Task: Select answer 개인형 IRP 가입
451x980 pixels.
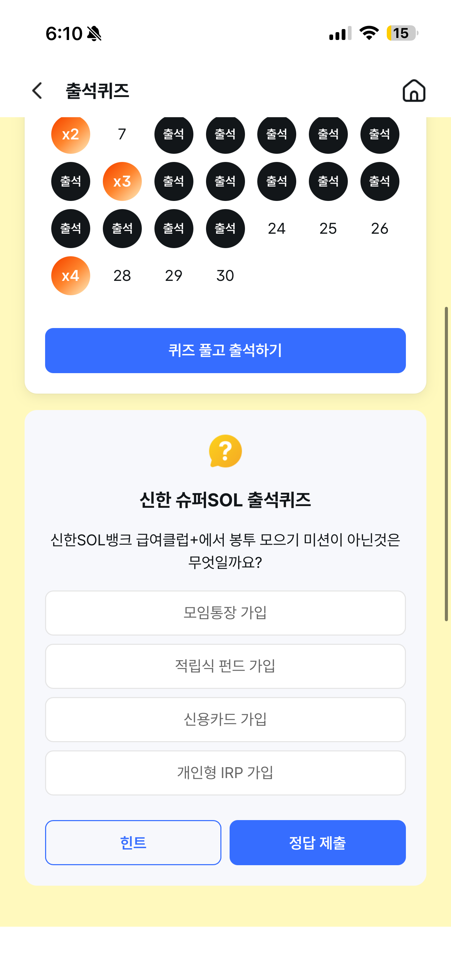Action: click(x=225, y=773)
